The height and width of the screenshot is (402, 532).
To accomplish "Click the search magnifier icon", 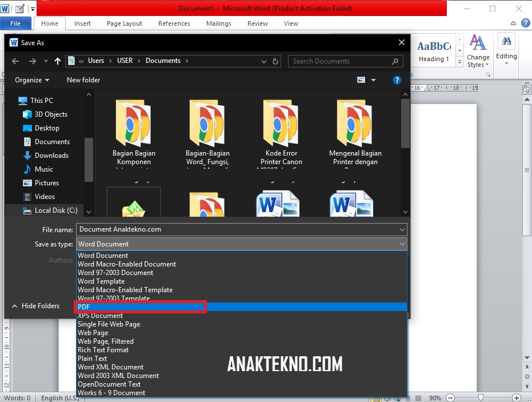I will click(395, 61).
